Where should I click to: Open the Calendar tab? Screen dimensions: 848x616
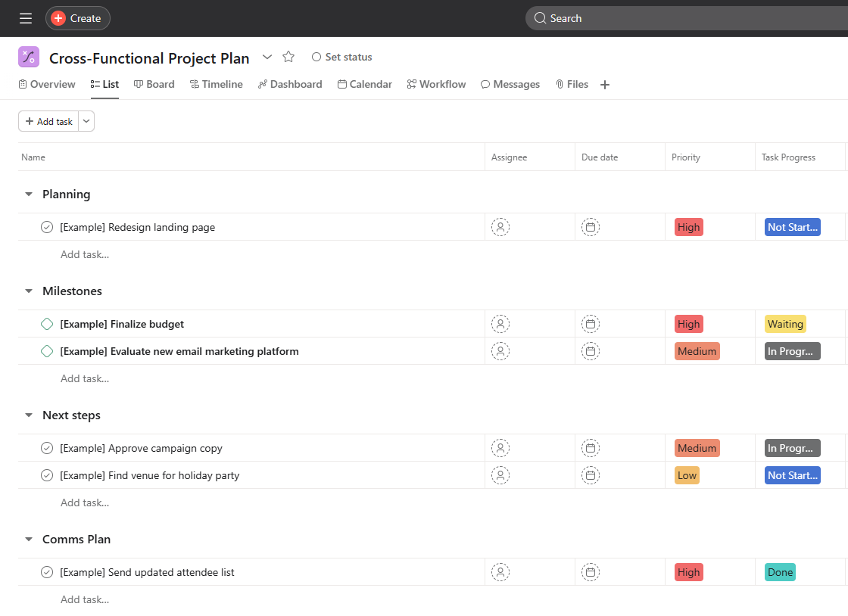(364, 84)
